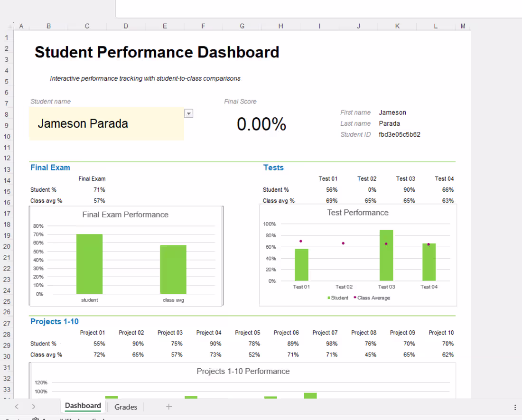Switch to the Grades sheet tab

coord(126,407)
